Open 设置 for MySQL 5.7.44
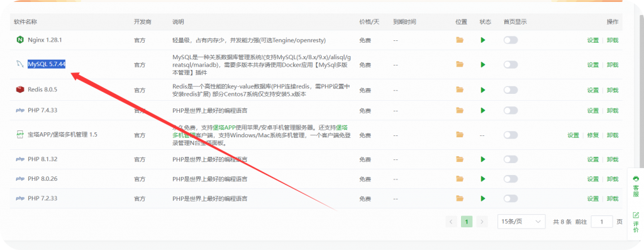The width and height of the screenshot is (644, 250). 592,65
